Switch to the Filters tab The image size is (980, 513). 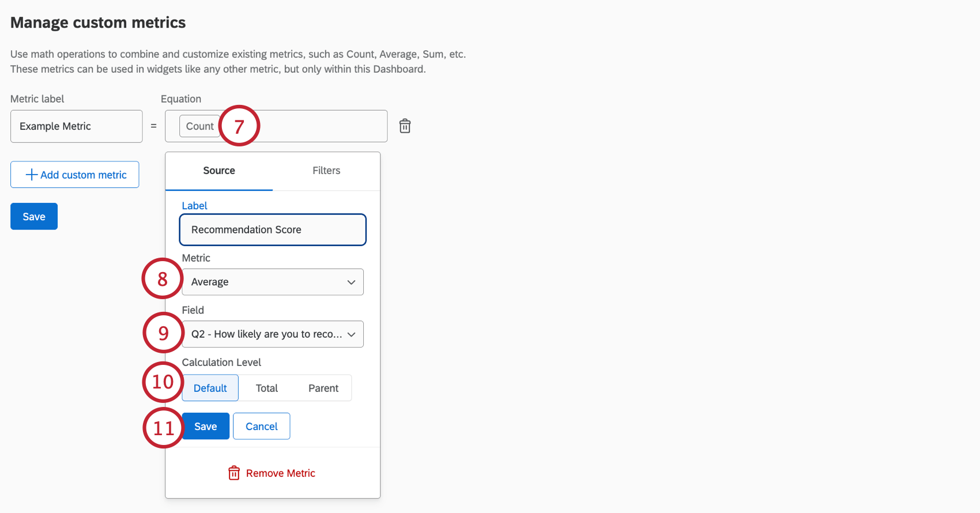pyautogui.click(x=326, y=171)
